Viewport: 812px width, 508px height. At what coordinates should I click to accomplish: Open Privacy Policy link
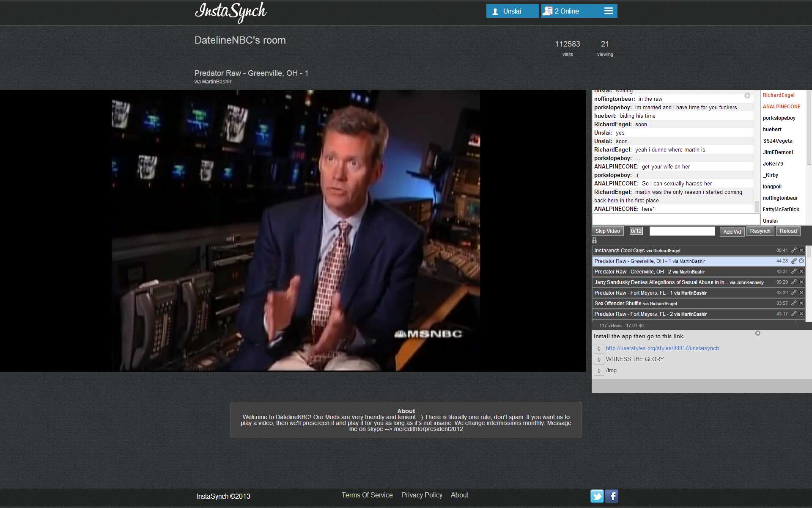click(x=422, y=495)
